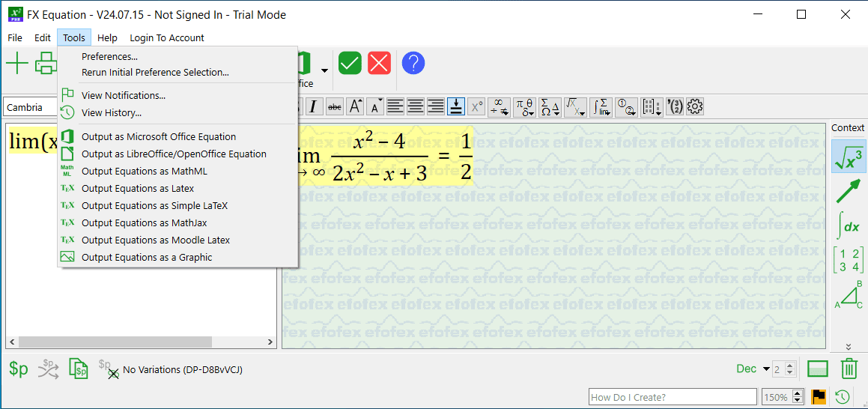
Task: Click the red X cancel button
Action: coord(379,63)
